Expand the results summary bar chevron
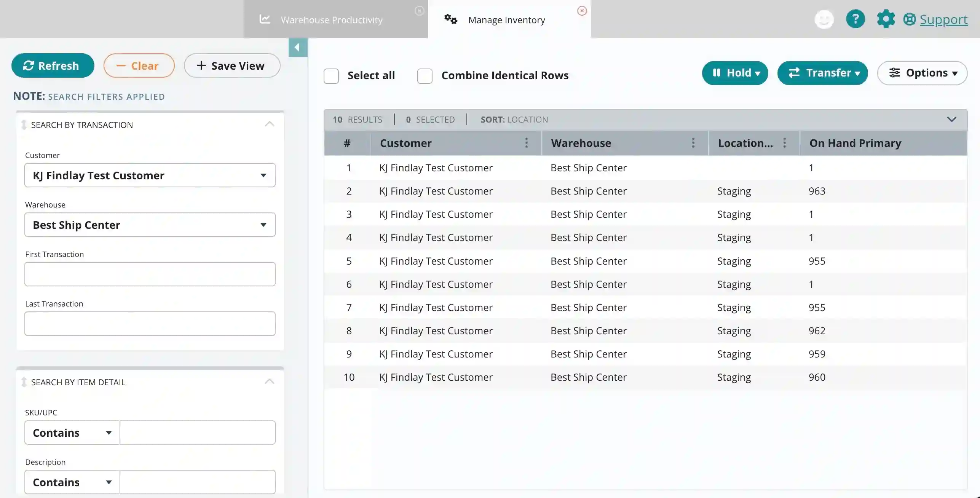 click(x=951, y=119)
